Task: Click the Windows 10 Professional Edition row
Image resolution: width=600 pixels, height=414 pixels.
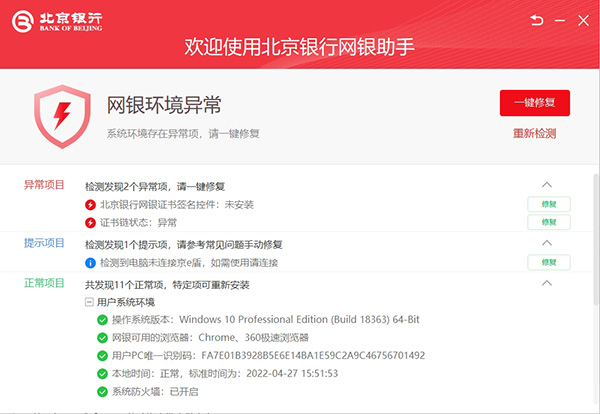Action: [x=258, y=319]
